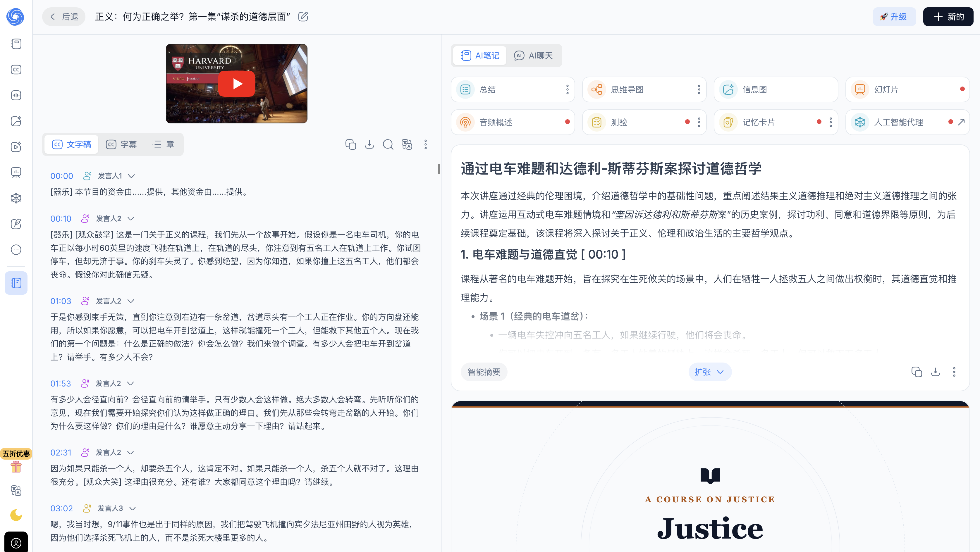Copy the transcript text

click(351, 144)
